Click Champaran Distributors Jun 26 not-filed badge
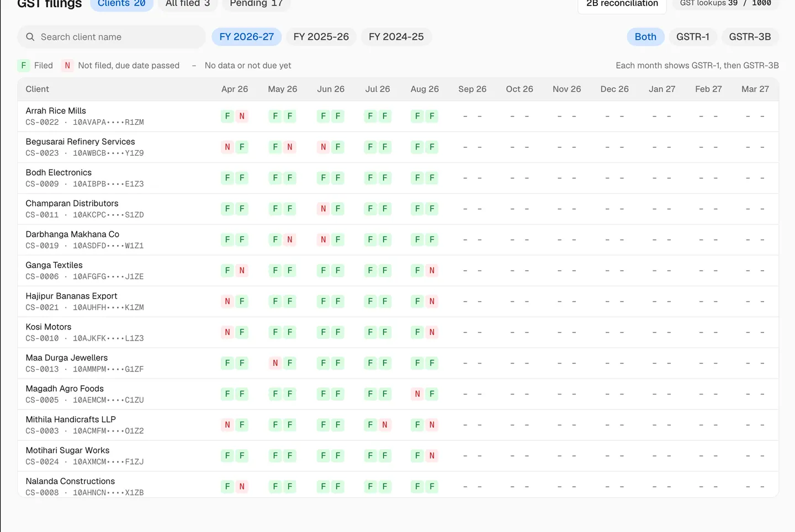The image size is (795, 532). click(324, 209)
